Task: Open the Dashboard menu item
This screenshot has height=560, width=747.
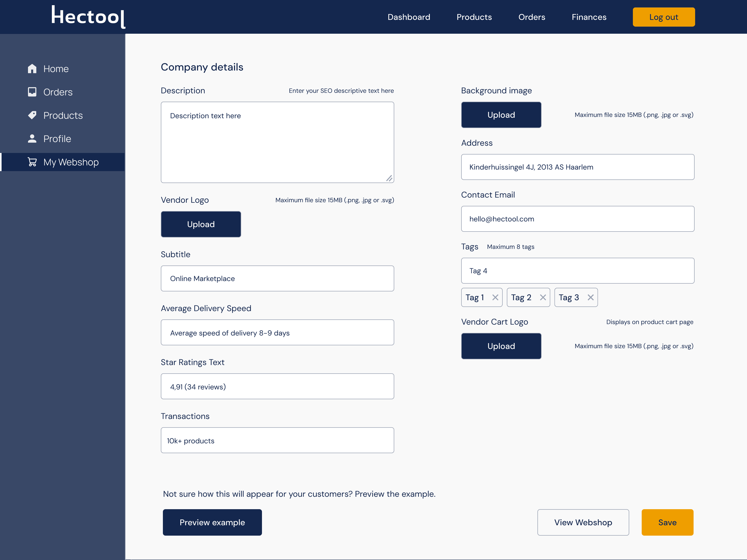Action: (409, 17)
